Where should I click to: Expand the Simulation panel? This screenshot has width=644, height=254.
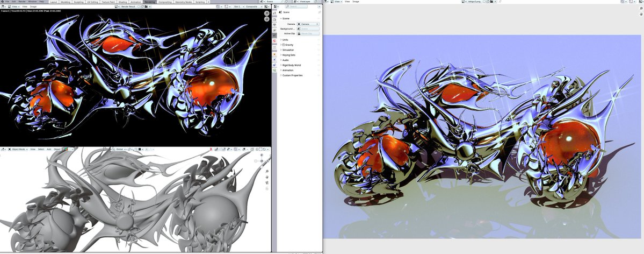287,50
